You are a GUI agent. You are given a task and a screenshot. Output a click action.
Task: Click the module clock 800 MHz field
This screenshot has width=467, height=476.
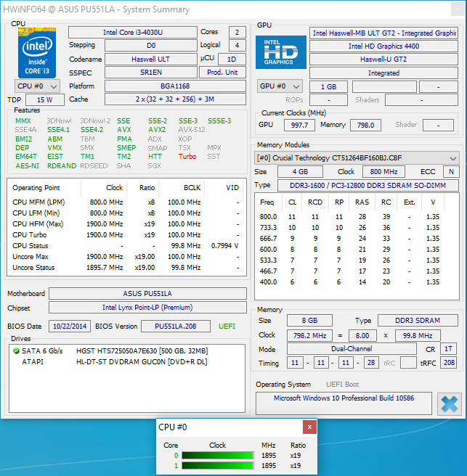point(383,172)
